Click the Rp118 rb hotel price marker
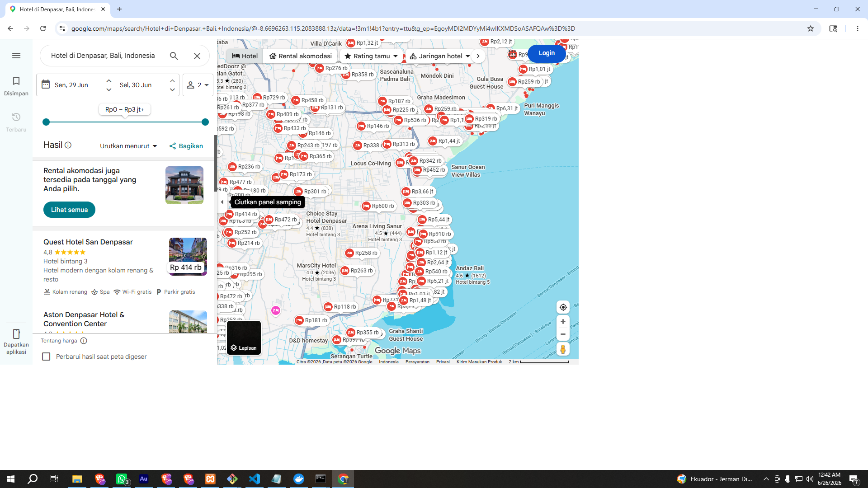This screenshot has width=868, height=488. 340,307
